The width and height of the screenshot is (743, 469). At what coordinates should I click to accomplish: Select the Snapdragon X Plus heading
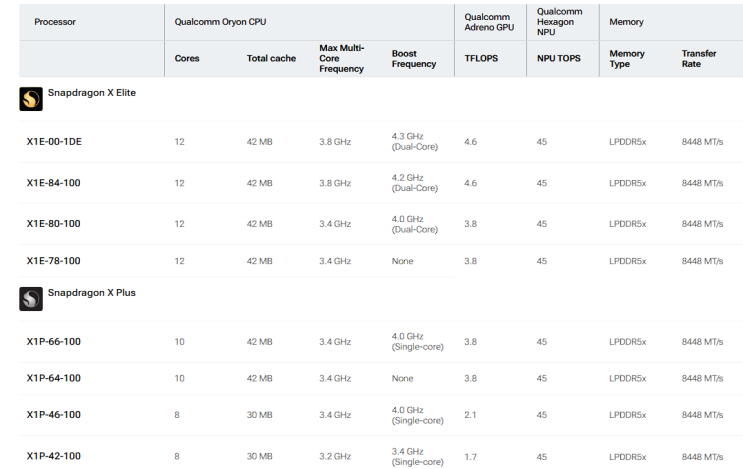pos(91,293)
